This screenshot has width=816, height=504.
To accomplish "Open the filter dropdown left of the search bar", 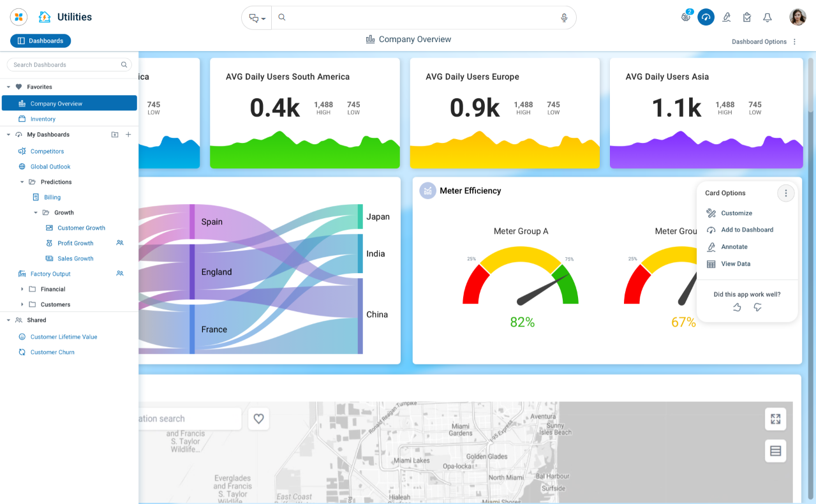I will 256,18.
